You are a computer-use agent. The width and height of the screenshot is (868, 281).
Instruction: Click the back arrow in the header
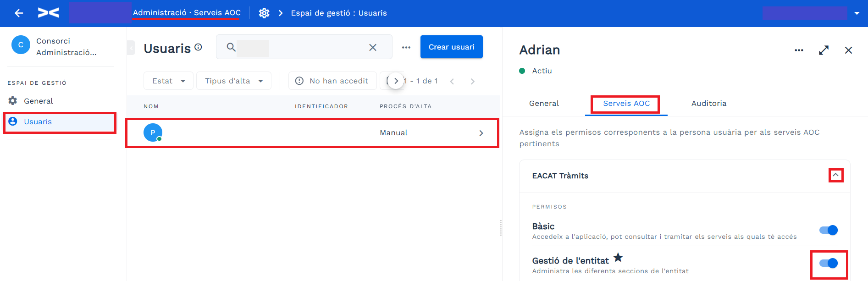coord(19,13)
